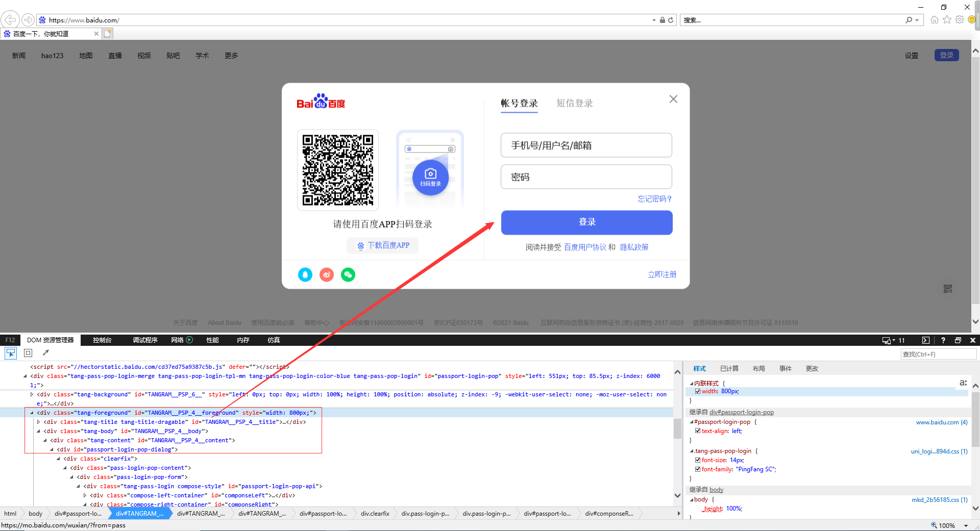This screenshot has height=531, width=980.
Task: Open the DevTools console drawer icon
Action: (925, 340)
